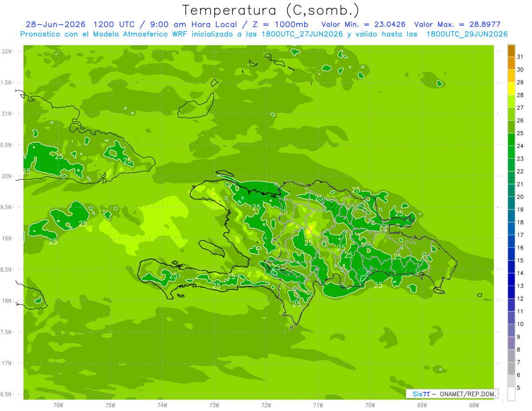Click the 22N latitude axis label

pos(7,51)
